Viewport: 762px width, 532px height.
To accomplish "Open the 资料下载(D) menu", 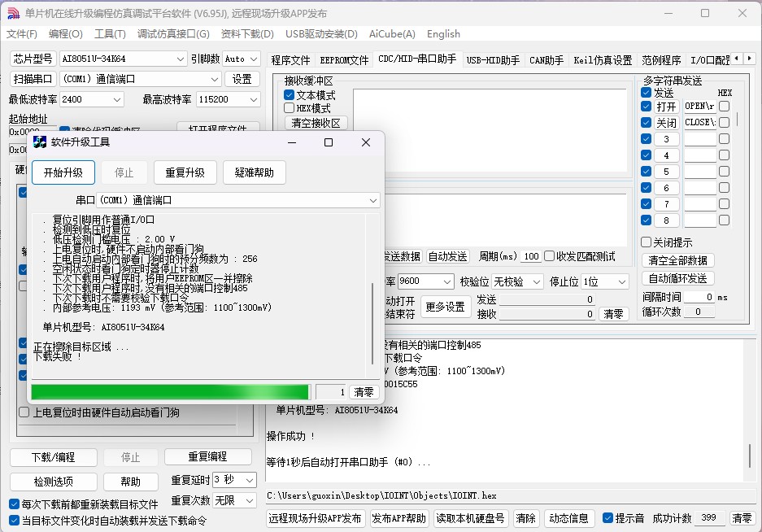I will point(247,34).
